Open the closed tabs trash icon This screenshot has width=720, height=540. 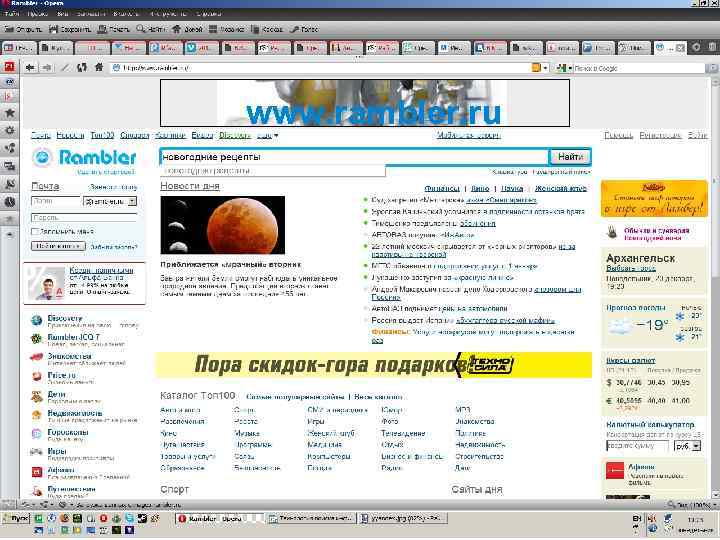[x=711, y=47]
